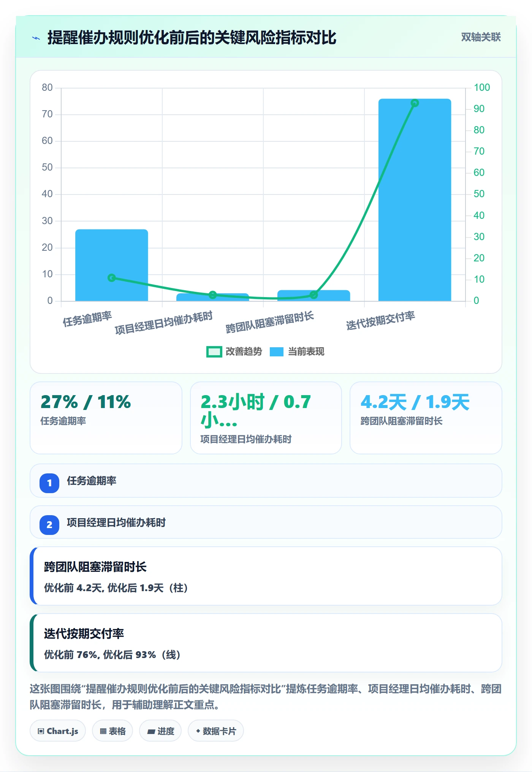
Task: Click x-axis label 项目经理日均催办耗时
Action: click(x=164, y=323)
